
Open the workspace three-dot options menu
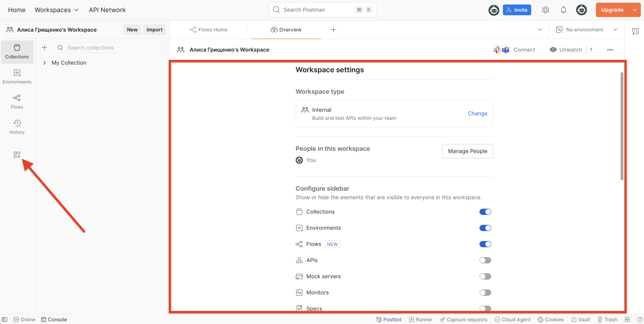(x=610, y=50)
